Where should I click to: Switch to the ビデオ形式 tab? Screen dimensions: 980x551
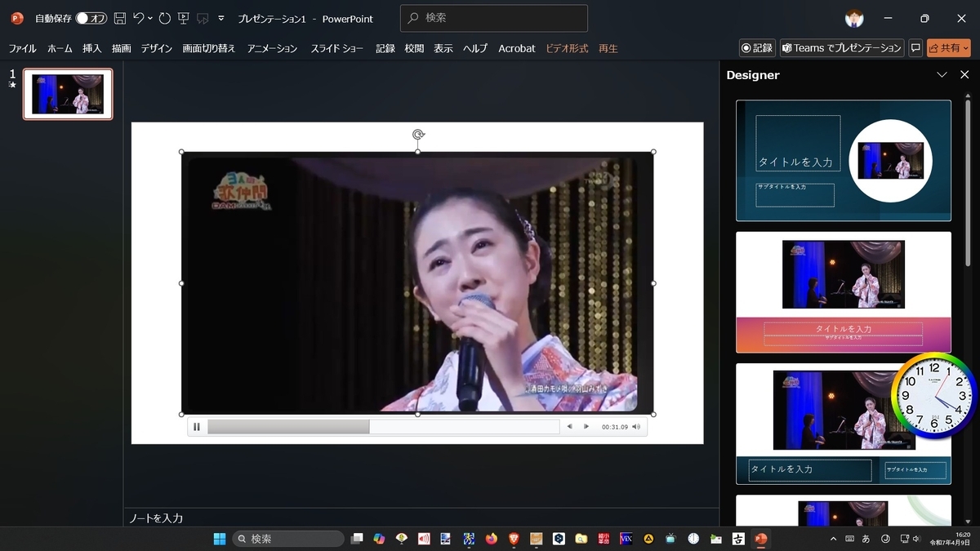[x=567, y=48]
